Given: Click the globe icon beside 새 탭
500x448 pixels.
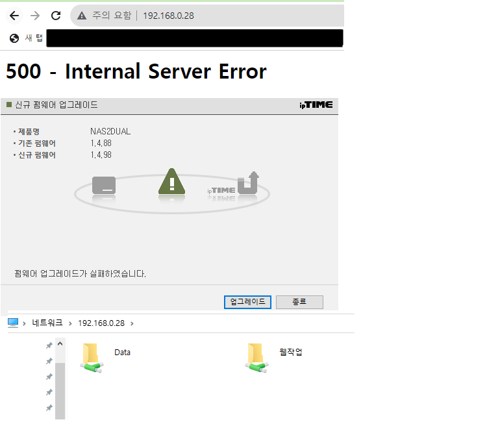Looking at the screenshot, I should click(14, 38).
